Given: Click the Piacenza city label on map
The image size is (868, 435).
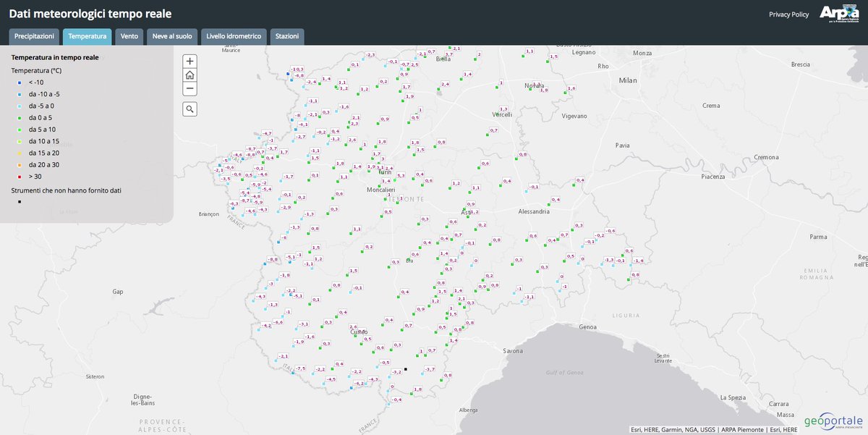Looking at the screenshot, I should point(715,177).
